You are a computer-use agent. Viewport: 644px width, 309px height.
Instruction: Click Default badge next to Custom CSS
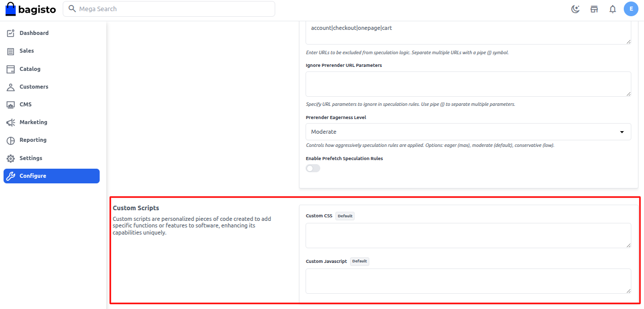[x=345, y=216]
